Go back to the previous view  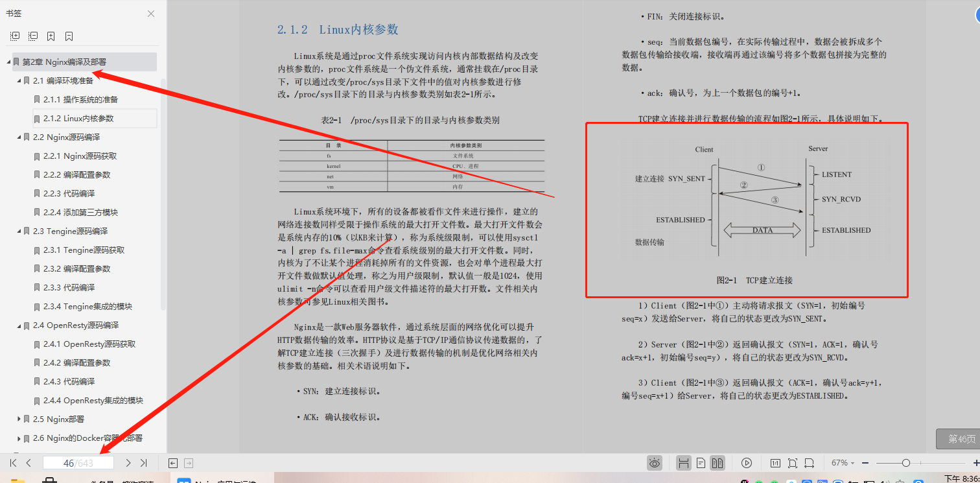(x=173, y=463)
